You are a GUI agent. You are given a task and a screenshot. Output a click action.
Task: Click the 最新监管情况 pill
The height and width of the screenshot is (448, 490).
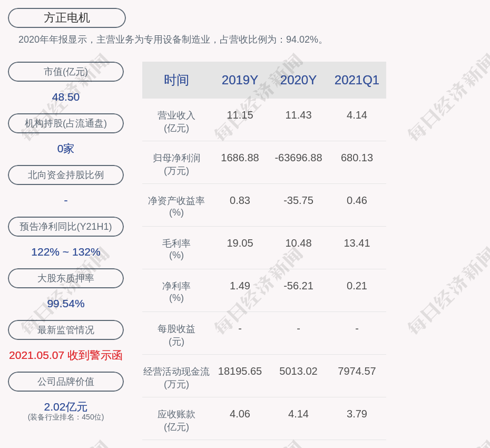pos(66,330)
